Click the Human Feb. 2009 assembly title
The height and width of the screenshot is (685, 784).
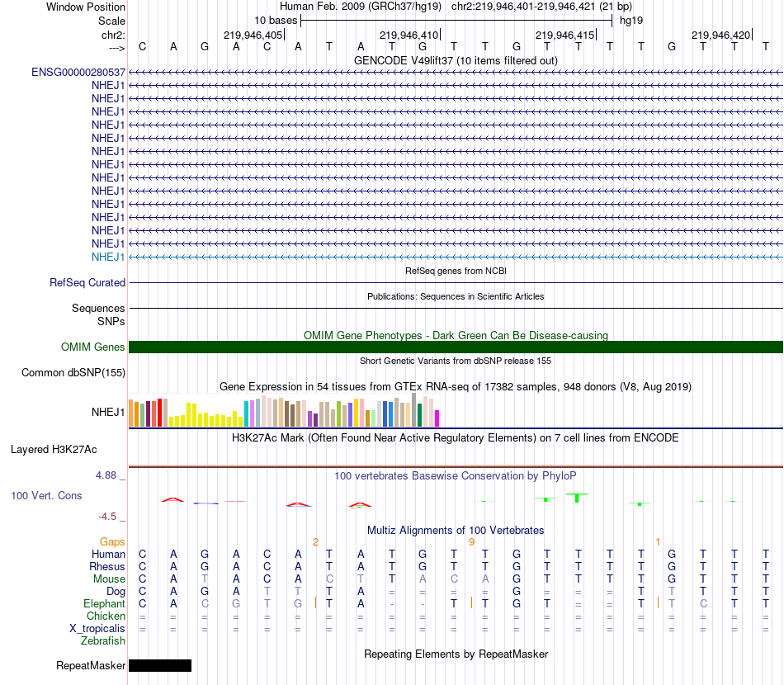[361, 7]
